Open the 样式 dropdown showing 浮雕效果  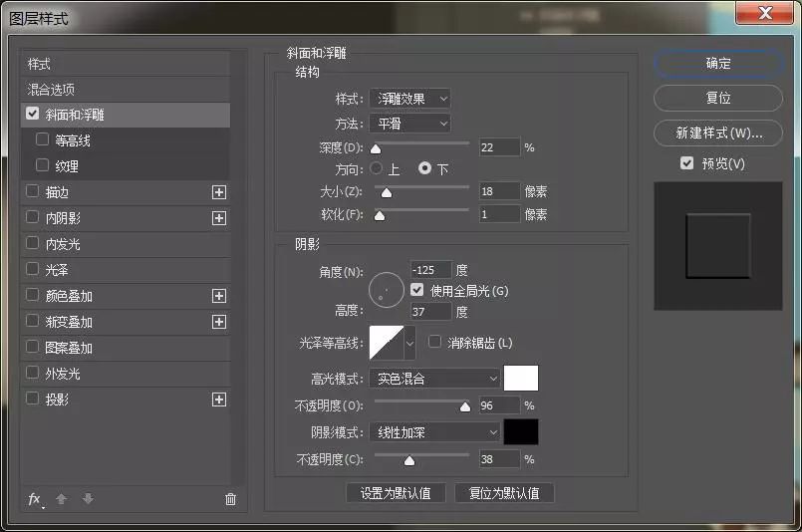click(x=409, y=99)
